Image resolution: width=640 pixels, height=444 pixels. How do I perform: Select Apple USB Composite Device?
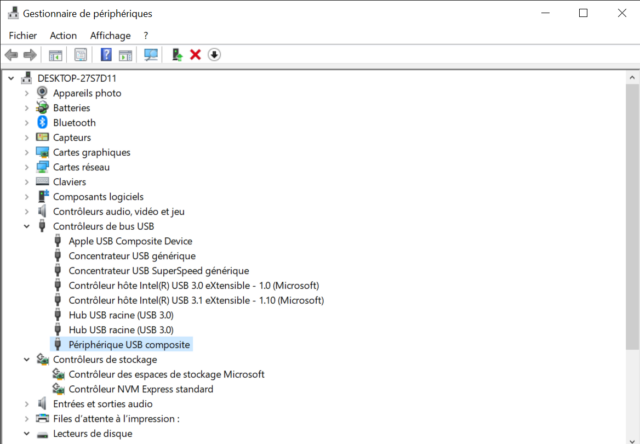tap(130, 241)
